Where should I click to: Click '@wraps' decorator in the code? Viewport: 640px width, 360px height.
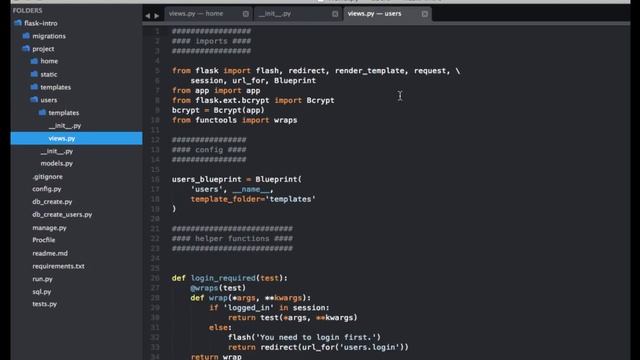(204, 288)
